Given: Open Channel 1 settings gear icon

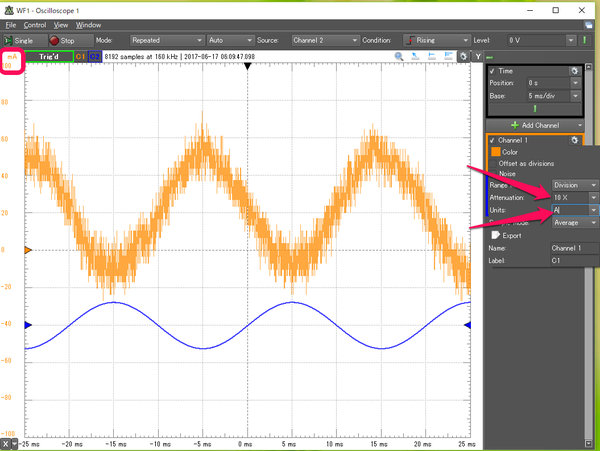Looking at the screenshot, I should click(x=574, y=140).
